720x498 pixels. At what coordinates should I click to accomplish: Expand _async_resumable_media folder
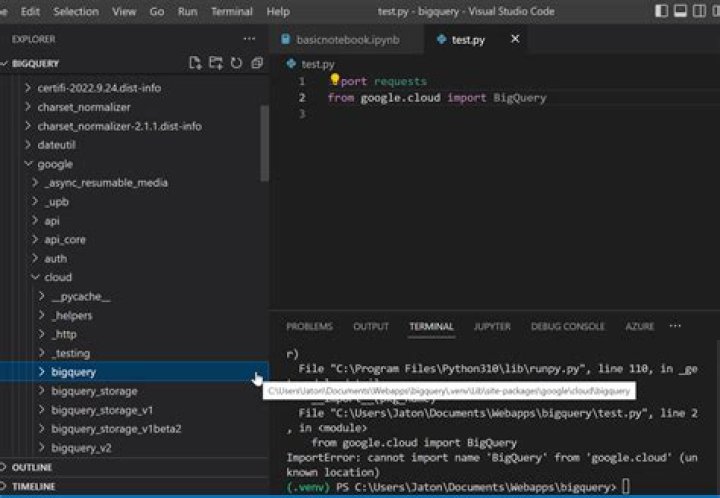(133, 183)
